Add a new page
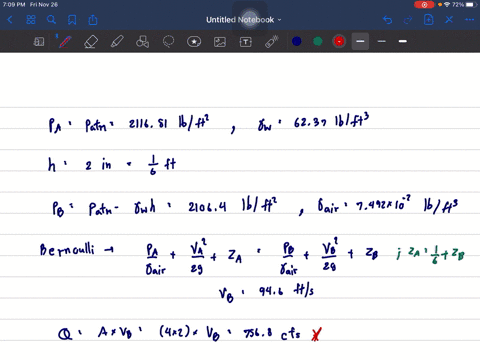 [428, 20]
